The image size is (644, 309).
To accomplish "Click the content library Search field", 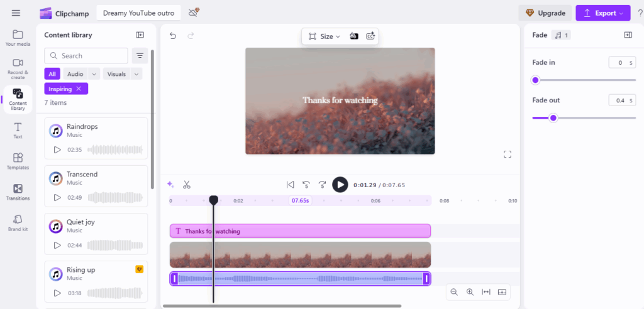I will (x=86, y=55).
